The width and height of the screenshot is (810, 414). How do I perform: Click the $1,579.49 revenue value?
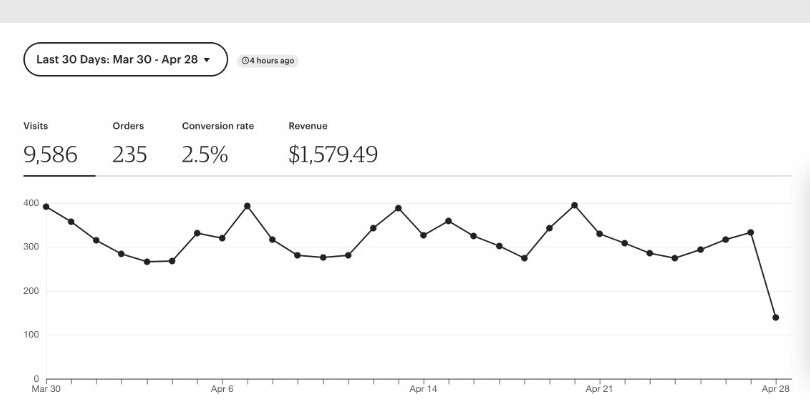(332, 155)
